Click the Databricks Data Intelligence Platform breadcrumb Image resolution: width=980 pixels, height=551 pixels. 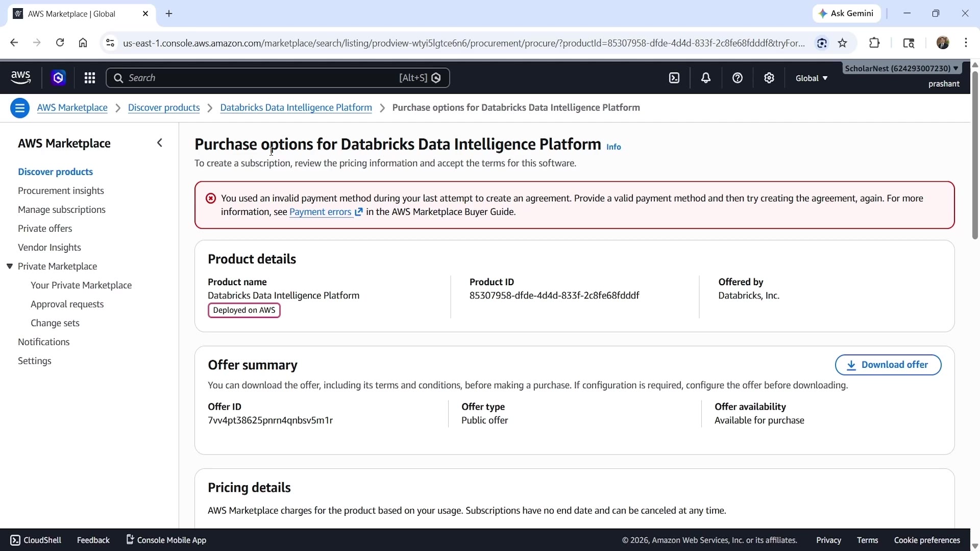pyautogui.click(x=296, y=108)
